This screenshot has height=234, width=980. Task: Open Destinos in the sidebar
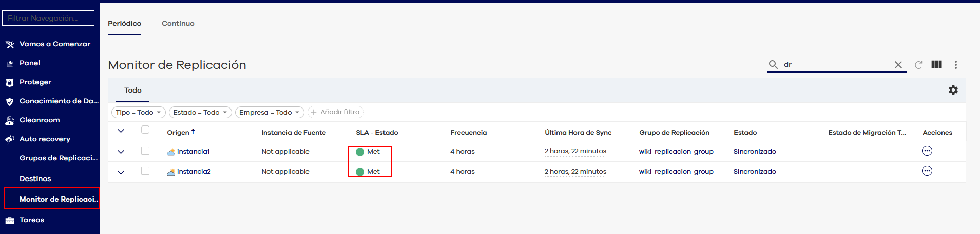click(x=35, y=178)
